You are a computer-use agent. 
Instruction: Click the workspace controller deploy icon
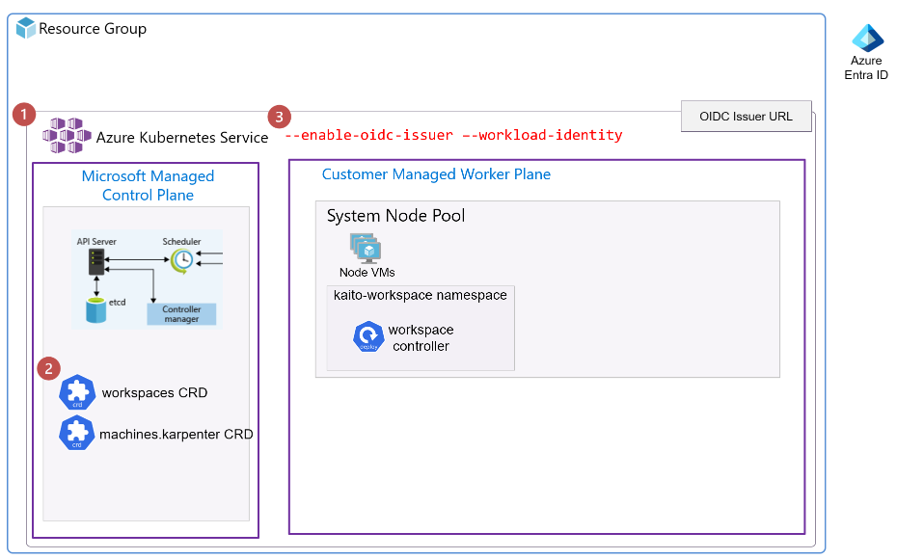click(x=369, y=337)
